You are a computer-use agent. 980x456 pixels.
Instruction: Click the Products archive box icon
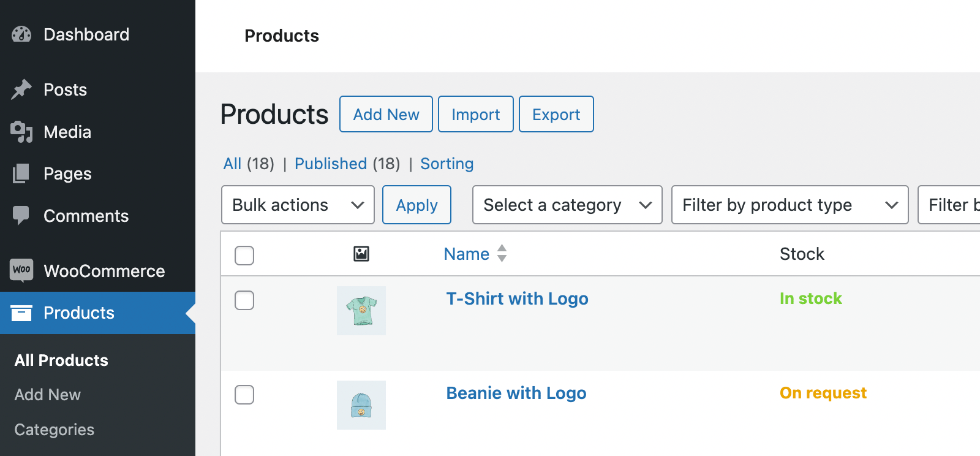pyautogui.click(x=21, y=313)
